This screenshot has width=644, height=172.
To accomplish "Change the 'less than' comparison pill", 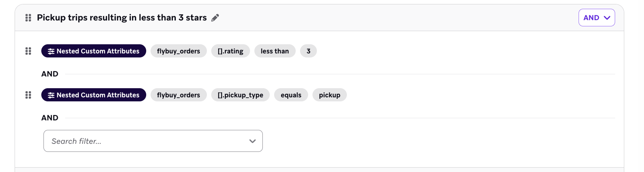I will pyautogui.click(x=274, y=51).
